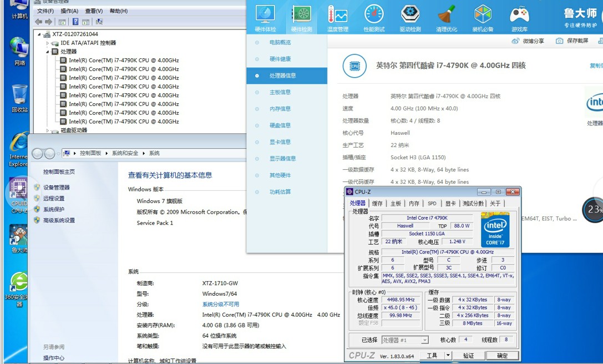Open 性能测试 performance test icon
The height and width of the screenshot is (364, 603).
click(x=374, y=18)
